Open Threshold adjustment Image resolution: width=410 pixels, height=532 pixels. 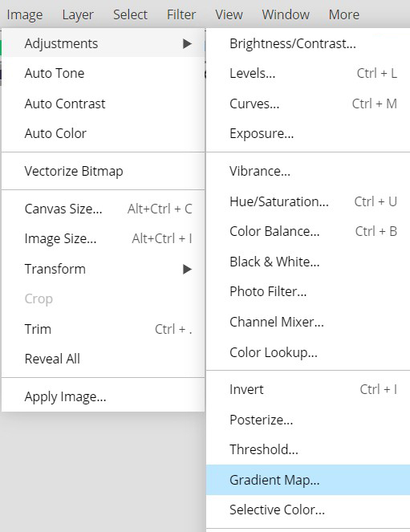tap(308, 449)
